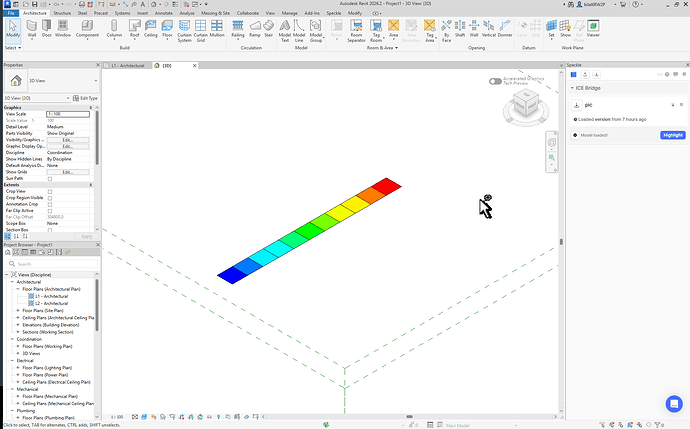Open L2 - Architectural floor plan
Viewport: 690px width, 429px height.
51,303
